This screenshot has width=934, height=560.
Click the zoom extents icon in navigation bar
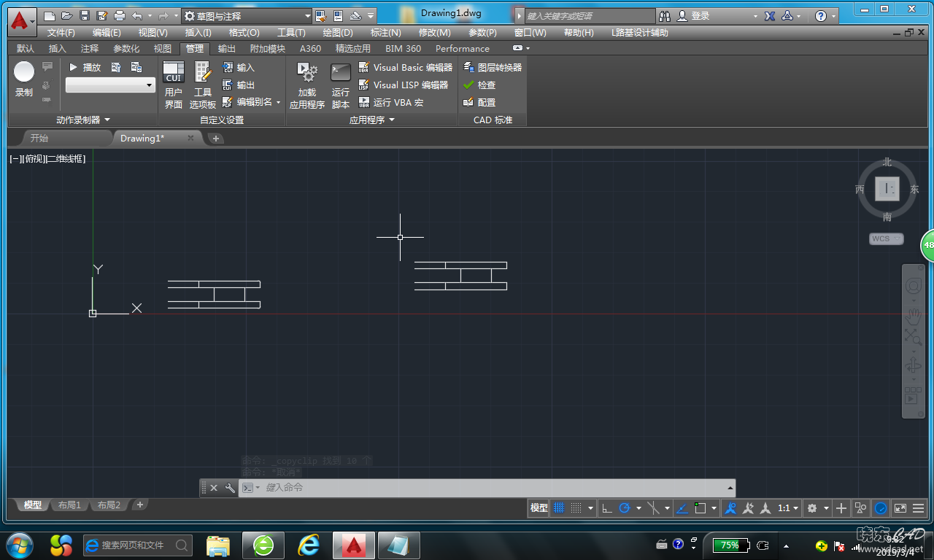click(914, 336)
